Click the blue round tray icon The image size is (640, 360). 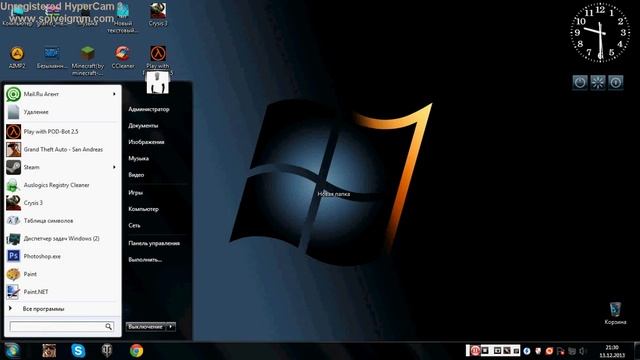(x=527, y=351)
